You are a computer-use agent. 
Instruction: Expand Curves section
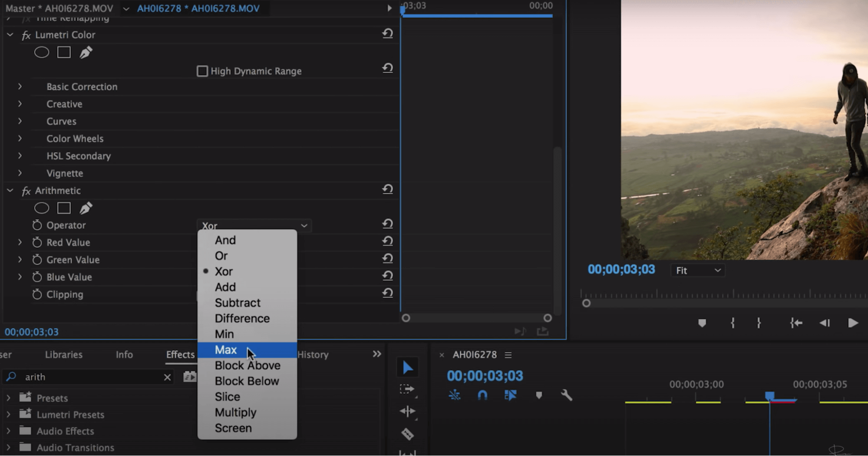coord(20,121)
